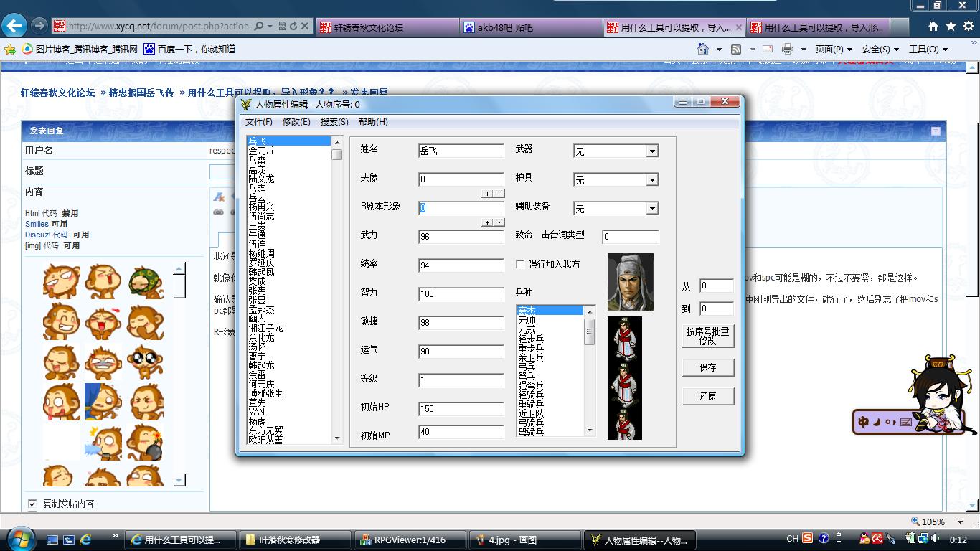980x551 pixels.
Task: Click the Yue Fei face portrait image
Action: coord(630,282)
